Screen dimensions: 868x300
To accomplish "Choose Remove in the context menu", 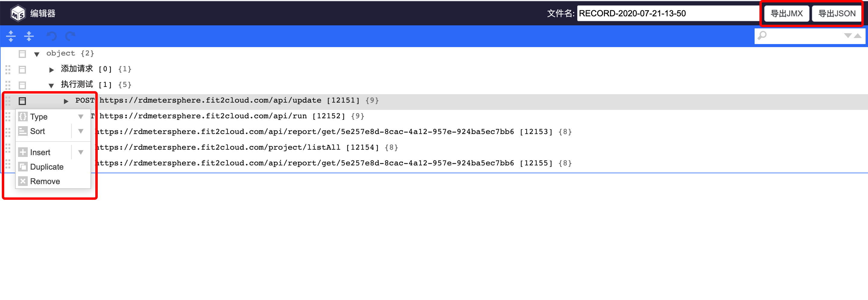I will coord(45,181).
